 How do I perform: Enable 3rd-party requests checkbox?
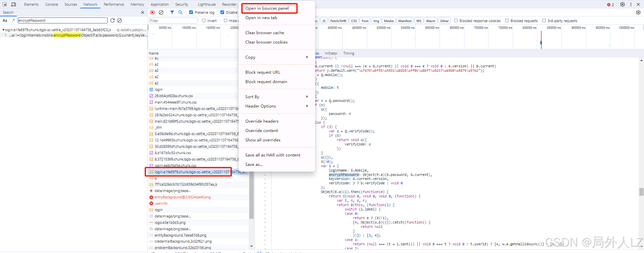click(544, 20)
